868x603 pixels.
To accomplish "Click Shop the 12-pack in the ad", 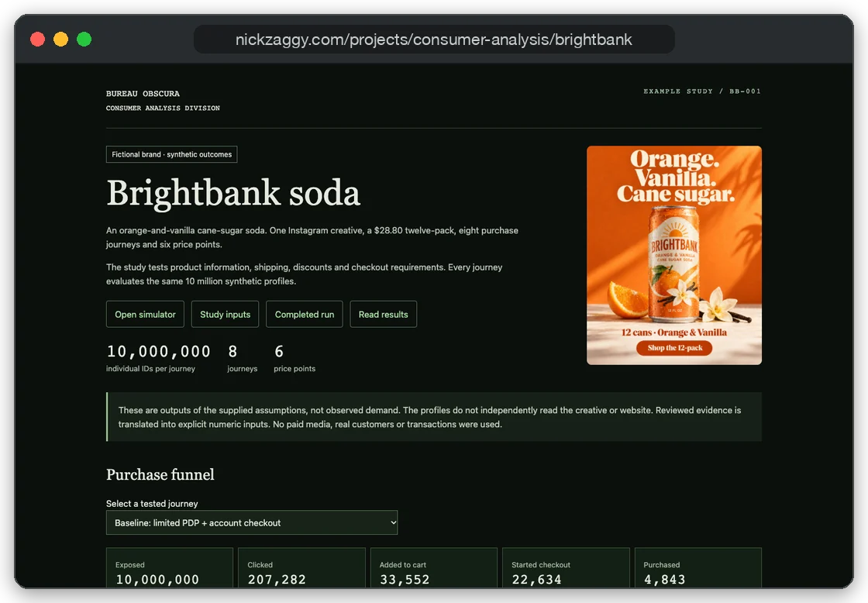I will [674, 348].
